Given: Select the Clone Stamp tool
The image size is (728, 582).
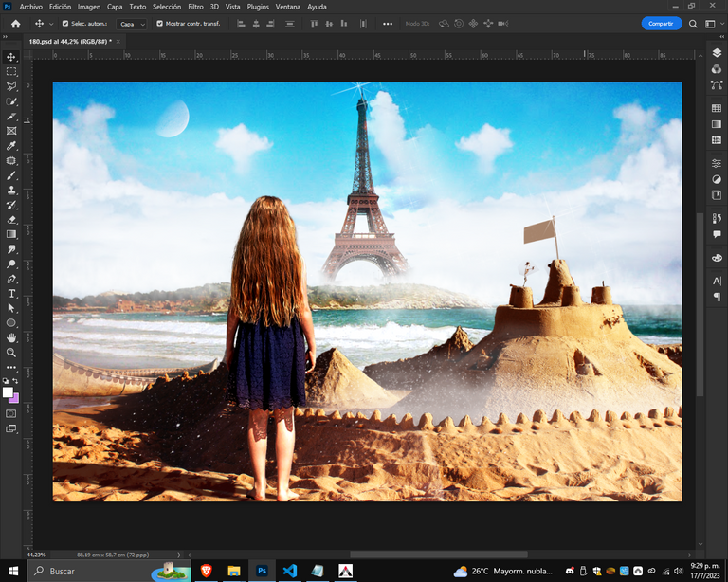Looking at the screenshot, I should click(x=11, y=191).
